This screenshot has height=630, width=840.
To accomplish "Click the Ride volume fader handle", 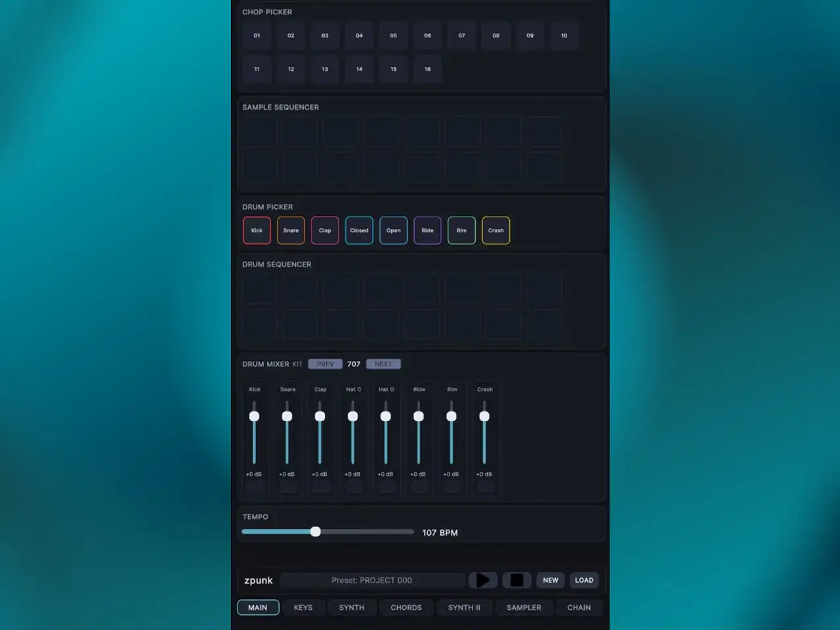I will tap(419, 416).
